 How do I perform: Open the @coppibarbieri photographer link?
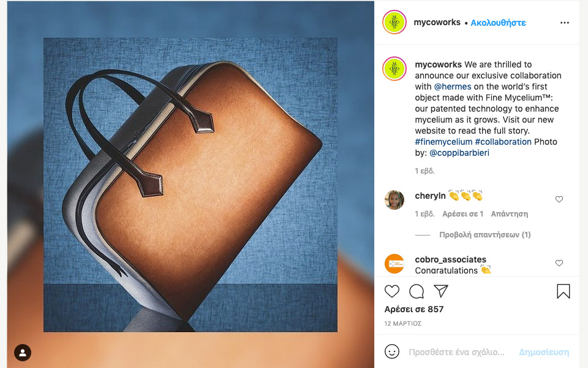(x=459, y=153)
